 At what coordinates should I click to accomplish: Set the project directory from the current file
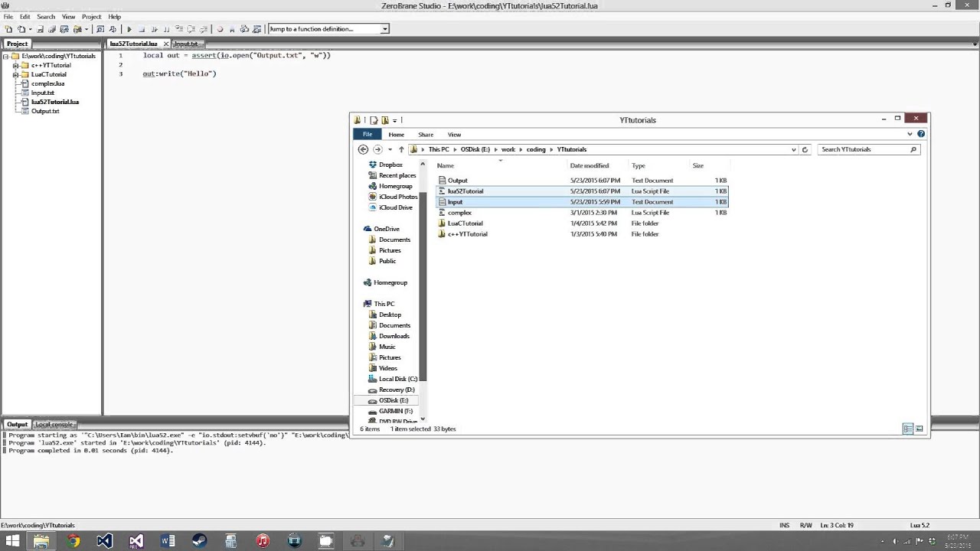click(64, 29)
